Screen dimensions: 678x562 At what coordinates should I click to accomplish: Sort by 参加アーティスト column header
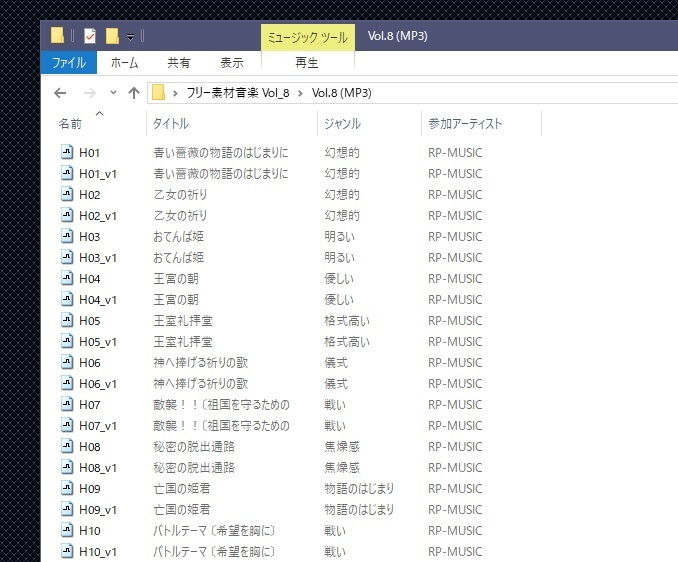pos(465,124)
